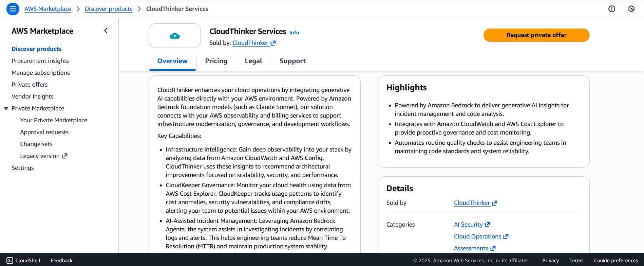Viewport: 644px width, 266px height.
Task: Open the Legal tab
Action: [x=253, y=61]
